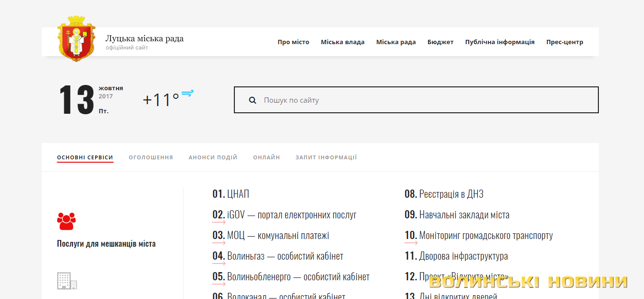
Task: Open the 'Міська рада' navigation item
Action: click(396, 42)
